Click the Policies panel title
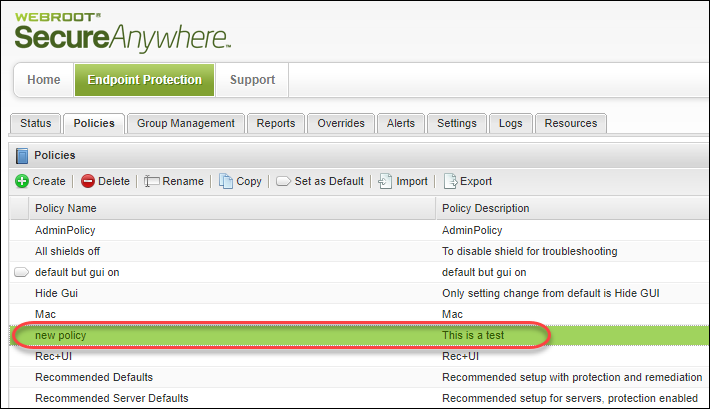 55,155
